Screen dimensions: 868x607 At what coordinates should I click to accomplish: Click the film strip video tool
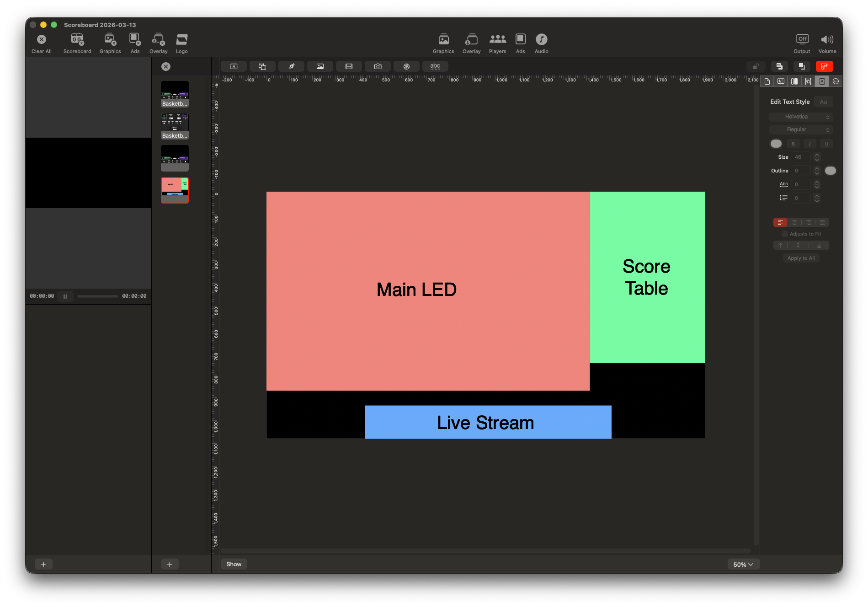[x=349, y=66]
